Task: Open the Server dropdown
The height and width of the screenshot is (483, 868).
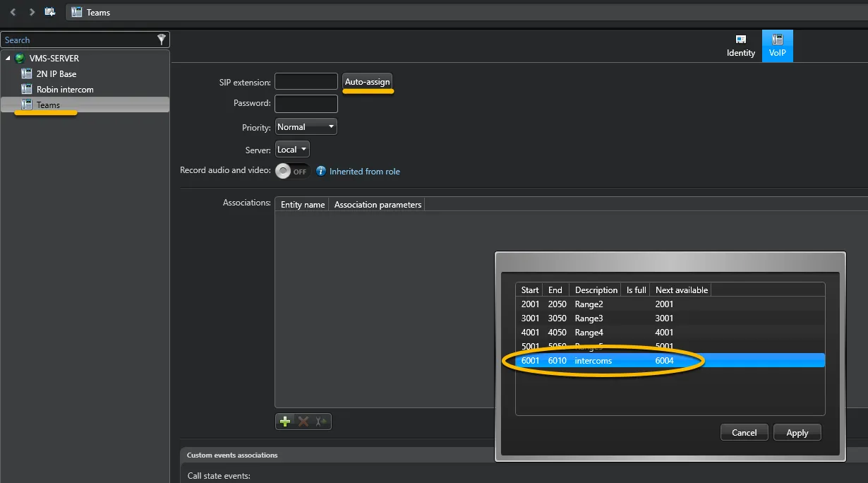Action: click(x=292, y=150)
